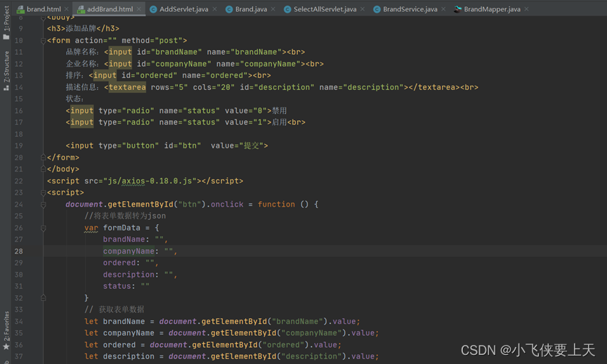Click 'onclick' on line 24
The width and height of the screenshot is (607, 364).
click(x=227, y=204)
